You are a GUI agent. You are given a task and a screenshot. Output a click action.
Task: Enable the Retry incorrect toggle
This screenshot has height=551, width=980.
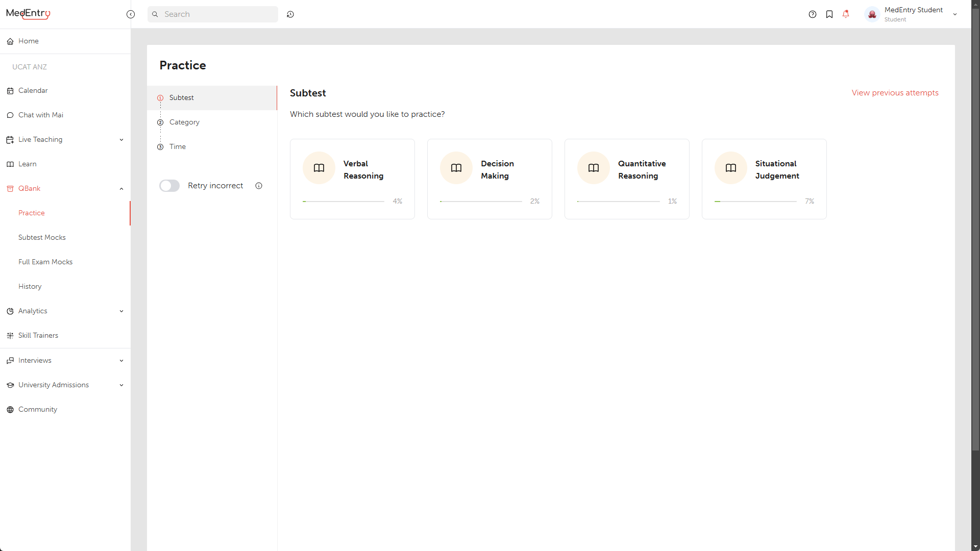pos(169,186)
